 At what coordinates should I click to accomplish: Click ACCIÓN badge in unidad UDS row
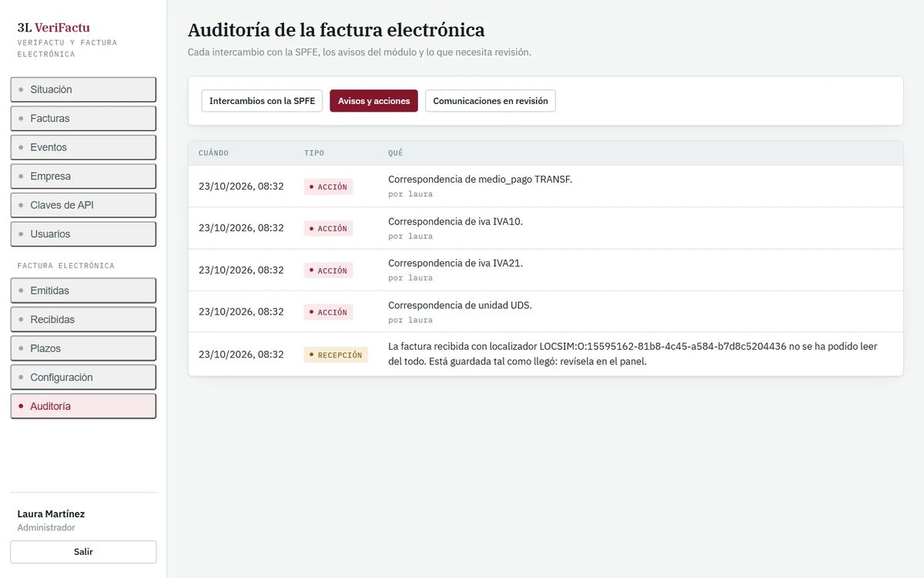(x=329, y=312)
